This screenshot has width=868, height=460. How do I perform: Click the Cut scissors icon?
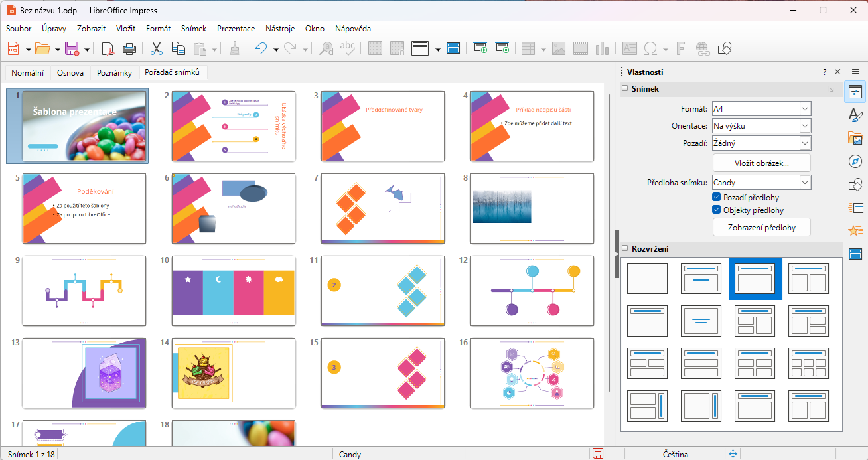tap(157, 48)
